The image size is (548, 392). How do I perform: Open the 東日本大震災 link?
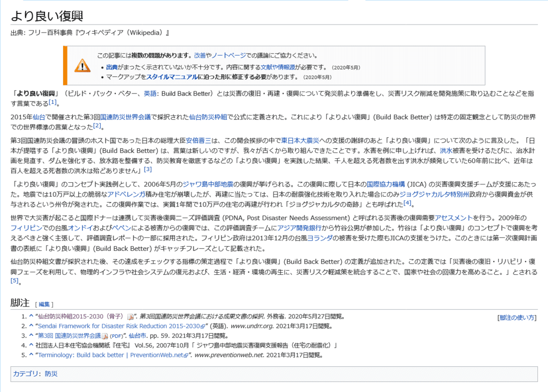[x=300, y=141]
